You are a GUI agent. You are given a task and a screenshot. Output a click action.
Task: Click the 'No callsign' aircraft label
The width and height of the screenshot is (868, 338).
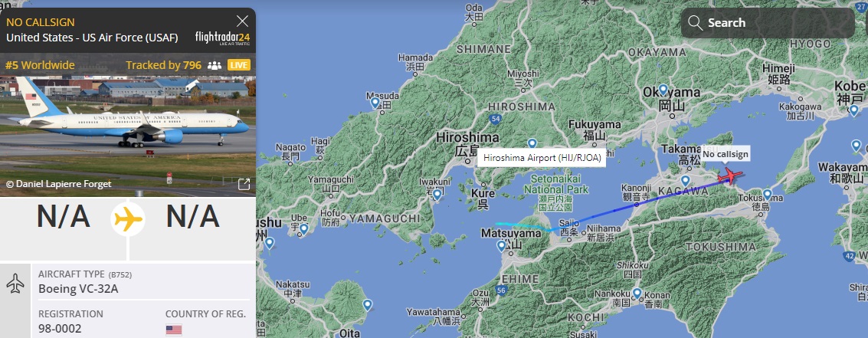click(726, 155)
